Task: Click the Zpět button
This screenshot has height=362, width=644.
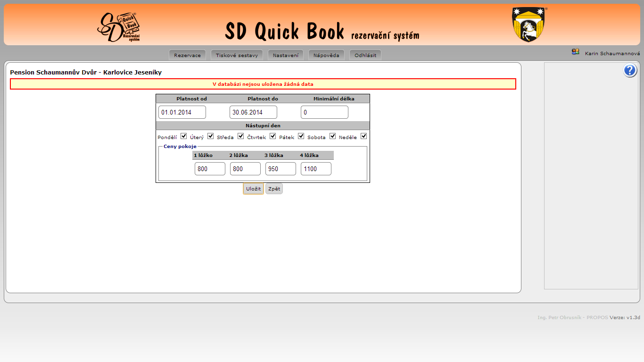Action: [x=274, y=189]
